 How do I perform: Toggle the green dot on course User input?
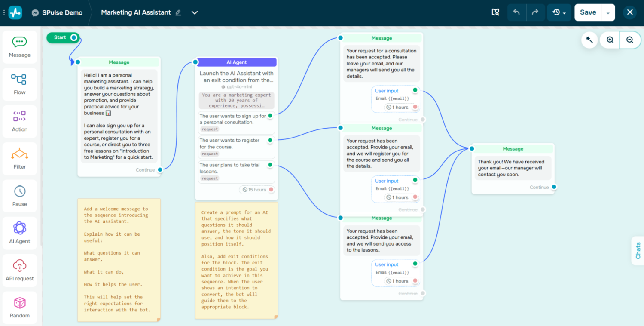[x=414, y=181]
